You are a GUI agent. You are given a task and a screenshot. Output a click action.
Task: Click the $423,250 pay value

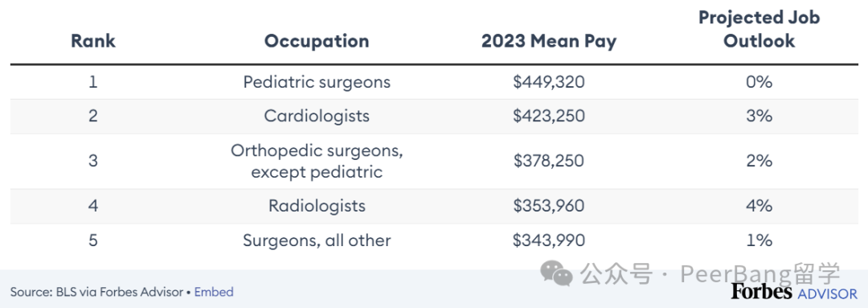click(x=549, y=117)
